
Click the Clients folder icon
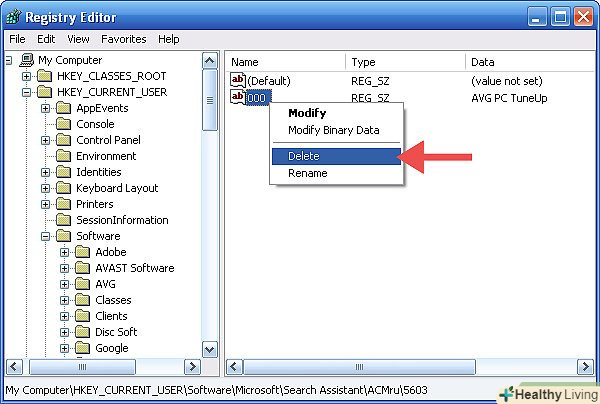[83, 316]
